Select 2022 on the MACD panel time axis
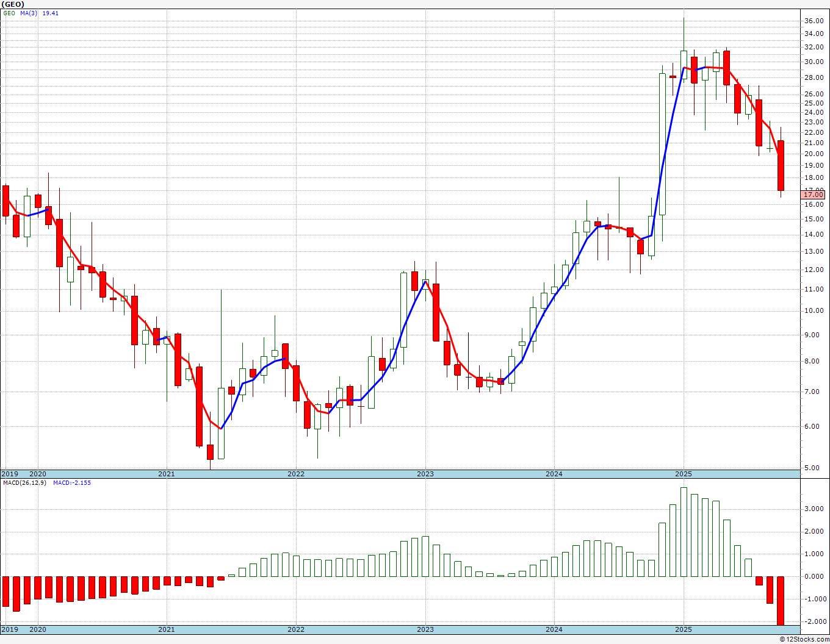The width and height of the screenshot is (830, 644). click(x=296, y=629)
